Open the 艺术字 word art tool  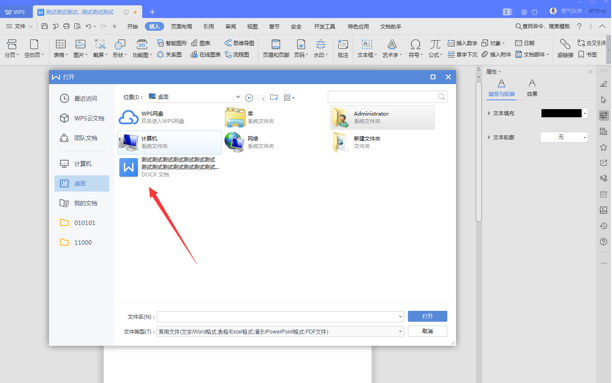click(392, 48)
